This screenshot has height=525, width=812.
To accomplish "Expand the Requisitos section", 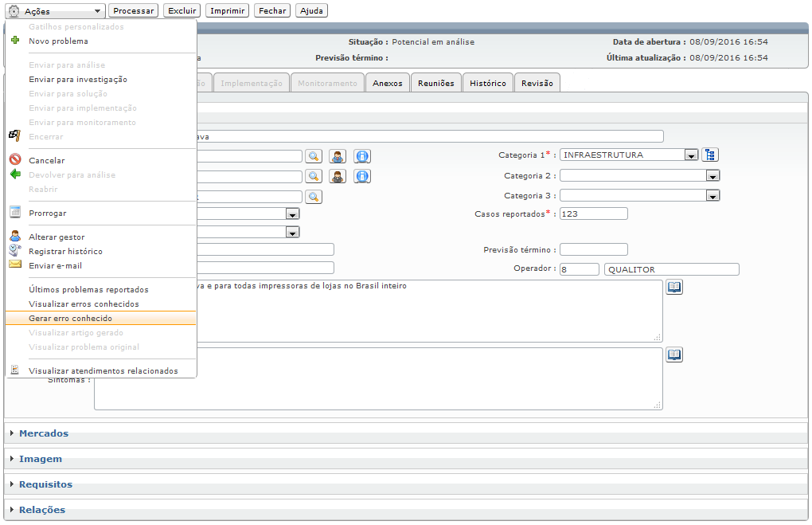I will [45, 484].
